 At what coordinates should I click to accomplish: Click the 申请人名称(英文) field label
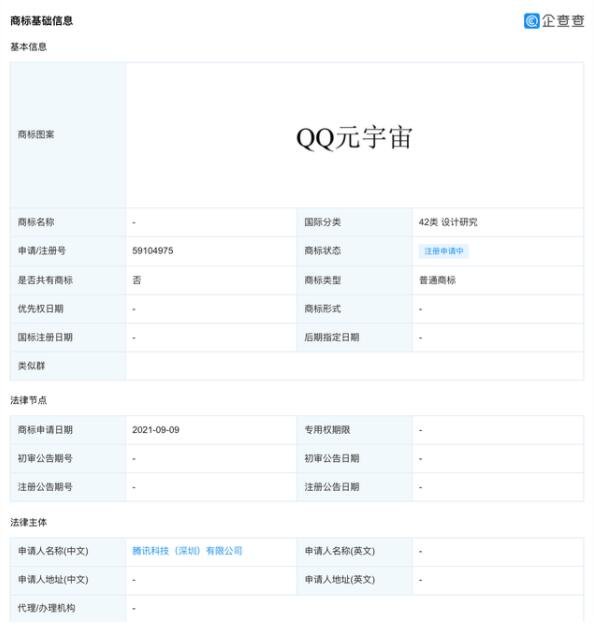(340, 551)
